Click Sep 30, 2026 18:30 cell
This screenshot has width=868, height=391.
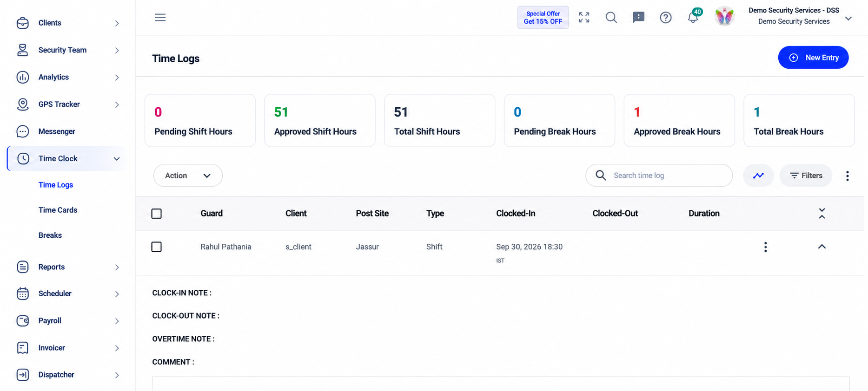pos(529,247)
